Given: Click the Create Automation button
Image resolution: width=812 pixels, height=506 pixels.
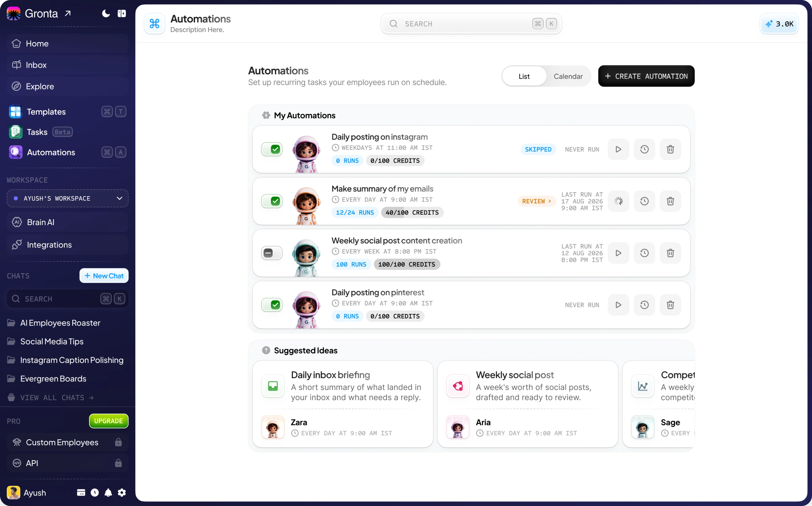Looking at the screenshot, I should [646, 76].
